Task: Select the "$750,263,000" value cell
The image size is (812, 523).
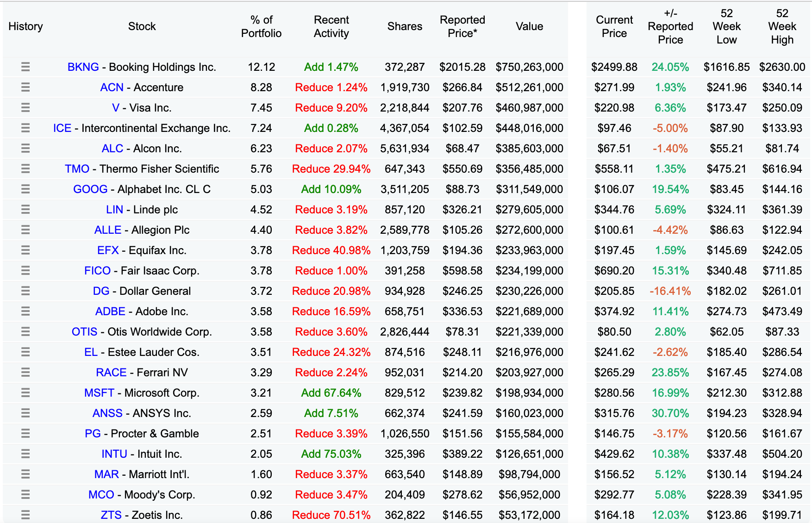Action: click(530, 67)
